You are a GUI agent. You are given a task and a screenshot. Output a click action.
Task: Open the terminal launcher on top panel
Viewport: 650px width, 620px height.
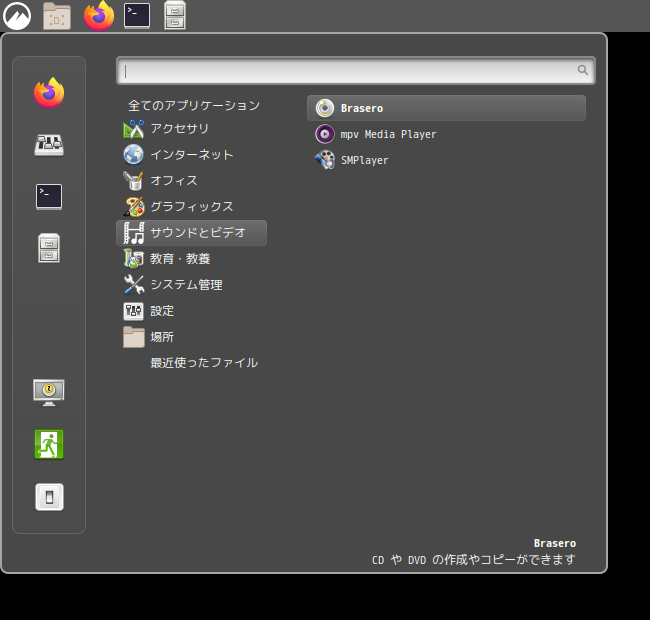pos(137,16)
